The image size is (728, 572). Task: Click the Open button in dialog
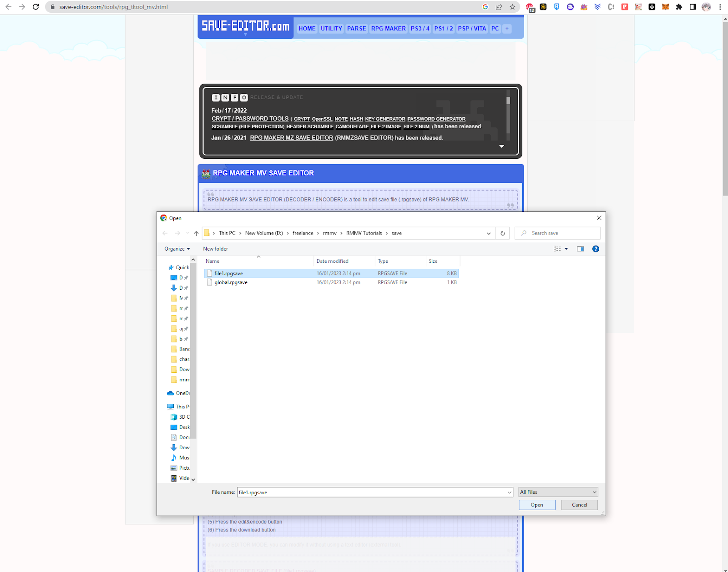coord(537,505)
